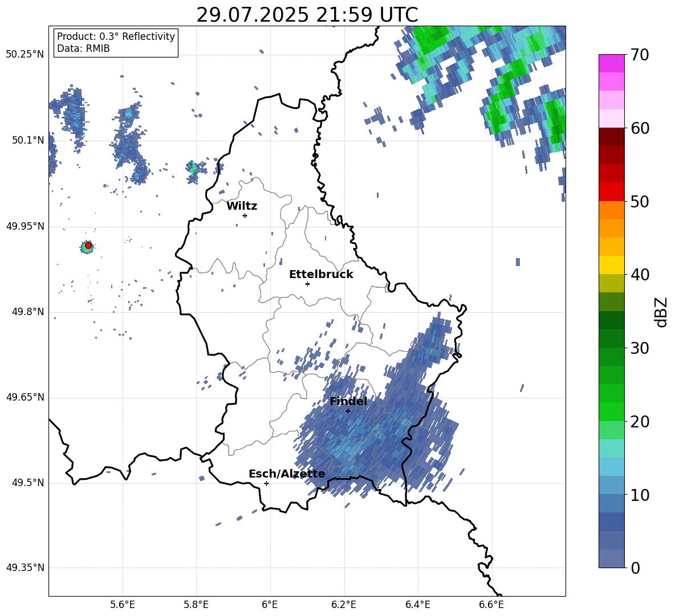This screenshot has width=675, height=616.
Task: Click the 6.4°E longitude label
Action: click(x=417, y=605)
